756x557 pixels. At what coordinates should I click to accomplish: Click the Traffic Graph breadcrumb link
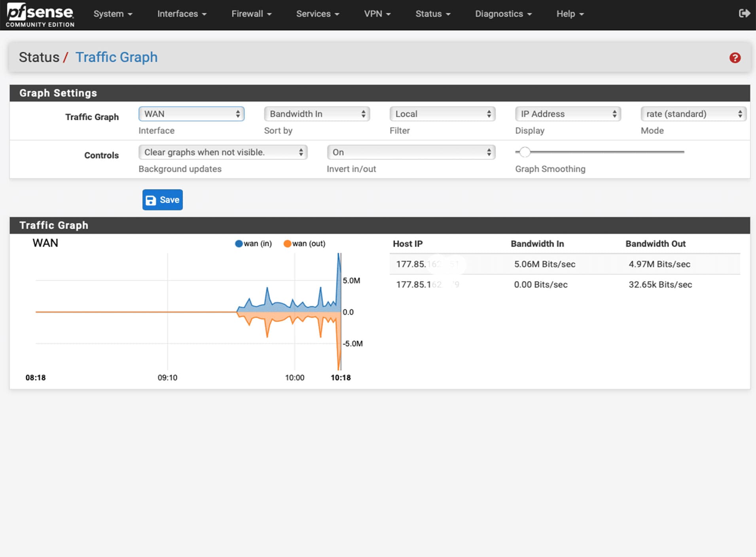(x=116, y=57)
